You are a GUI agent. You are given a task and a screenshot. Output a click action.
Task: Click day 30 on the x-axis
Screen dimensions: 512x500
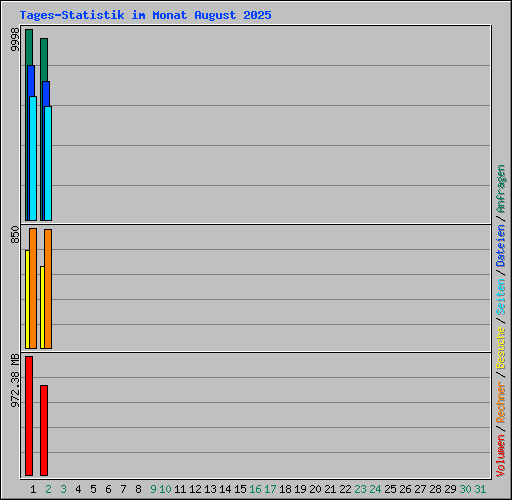point(465,489)
